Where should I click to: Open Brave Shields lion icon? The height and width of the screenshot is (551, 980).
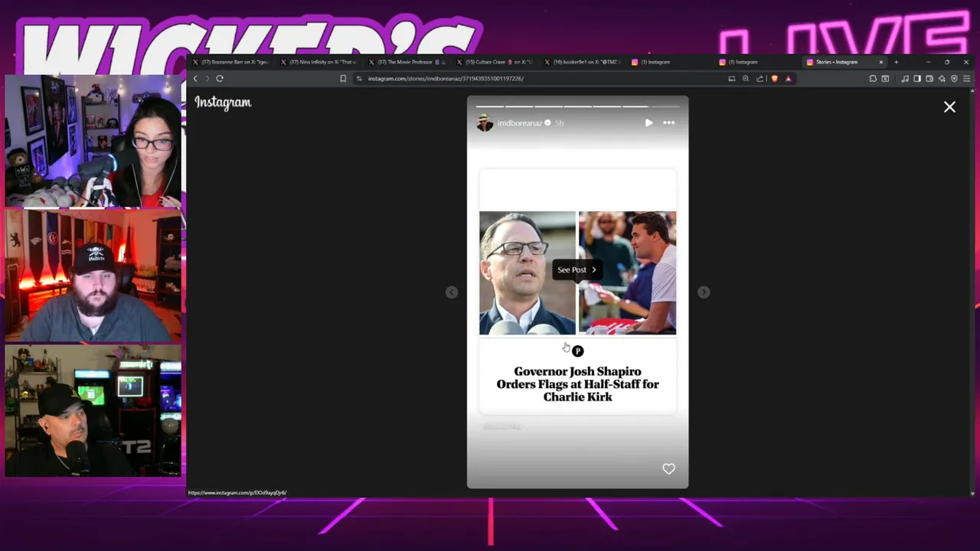775,78
